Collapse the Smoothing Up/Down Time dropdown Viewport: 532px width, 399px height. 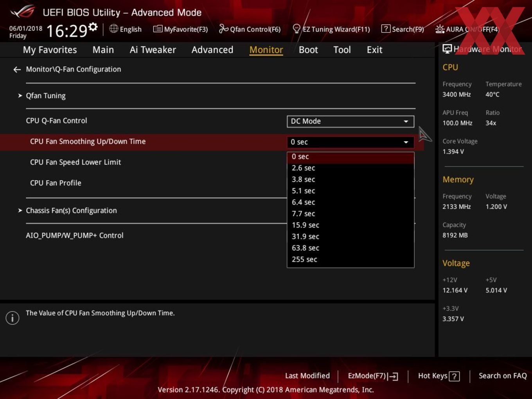tap(350, 142)
